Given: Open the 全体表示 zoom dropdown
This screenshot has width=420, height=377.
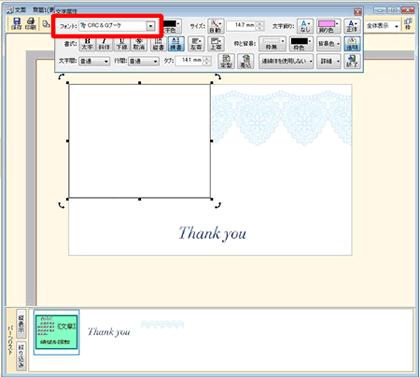Looking at the screenshot, I should click(383, 26).
